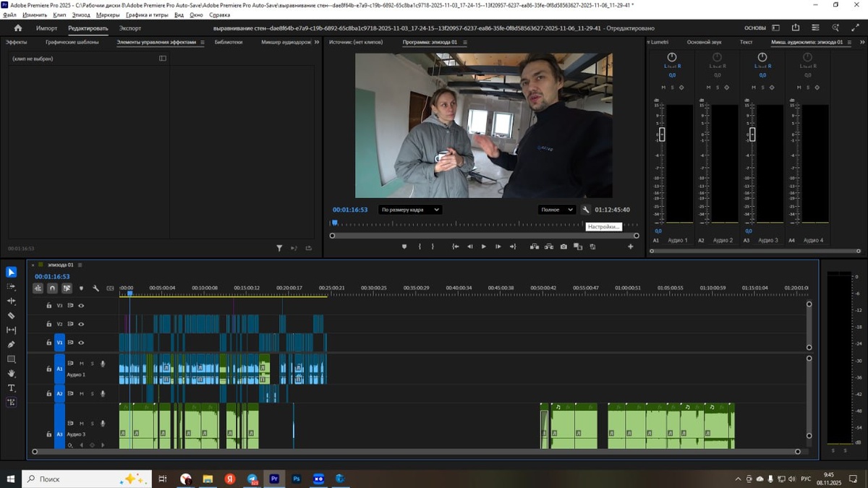Select the Ripple Edit tool

[x=11, y=301]
